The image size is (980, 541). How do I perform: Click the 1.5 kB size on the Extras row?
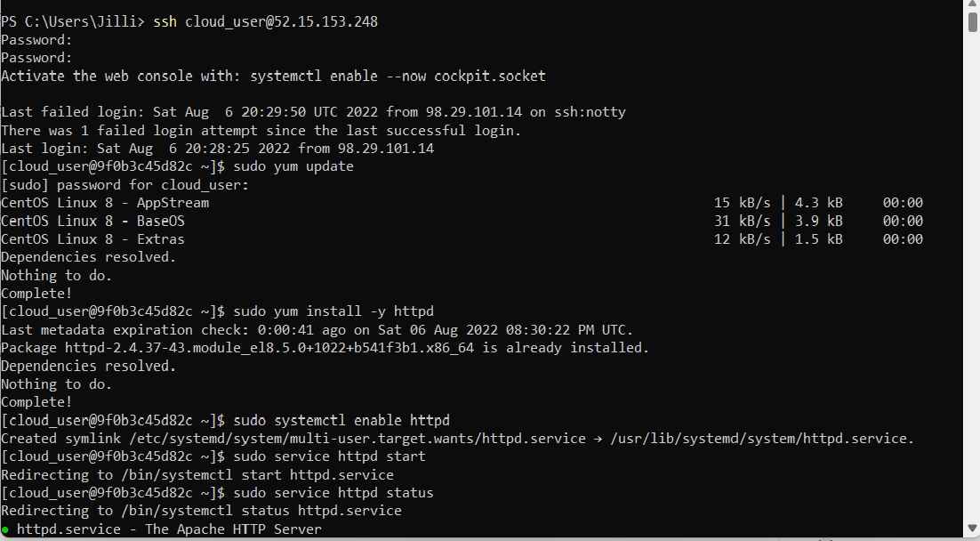(x=818, y=239)
